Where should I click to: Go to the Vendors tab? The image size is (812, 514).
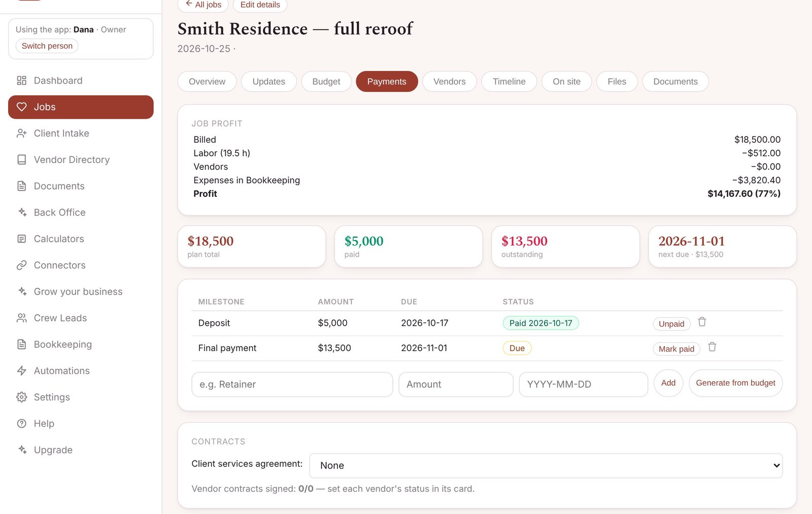[450, 82]
